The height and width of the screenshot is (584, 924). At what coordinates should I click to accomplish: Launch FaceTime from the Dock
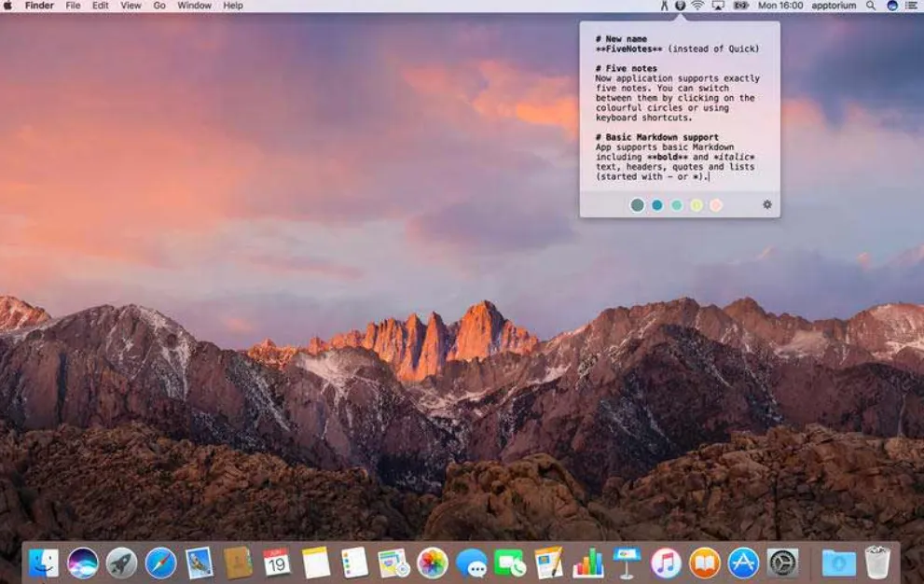[510, 563]
